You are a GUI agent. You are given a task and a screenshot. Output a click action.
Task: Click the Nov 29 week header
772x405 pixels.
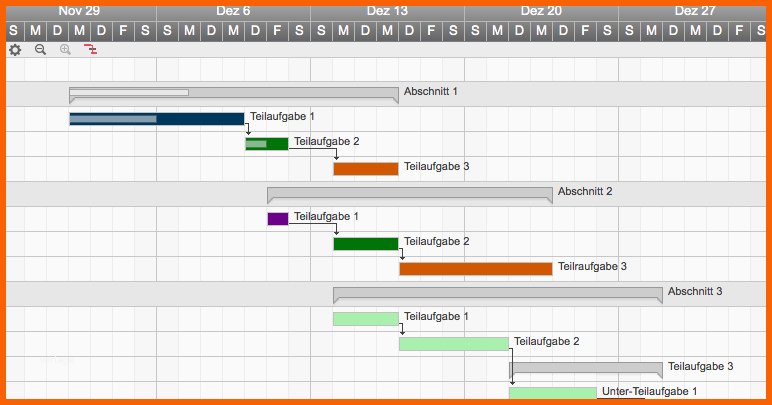point(79,10)
